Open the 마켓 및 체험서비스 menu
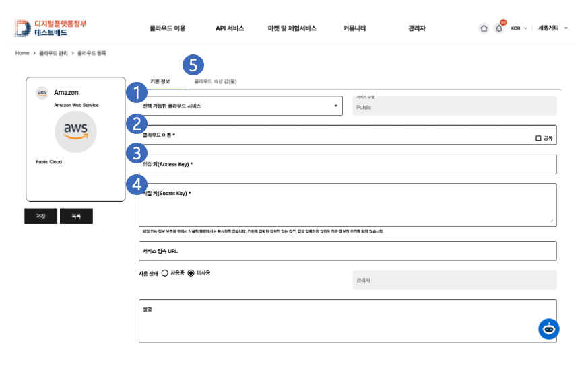The height and width of the screenshot is (366, 588). click(x=292, y=28)
